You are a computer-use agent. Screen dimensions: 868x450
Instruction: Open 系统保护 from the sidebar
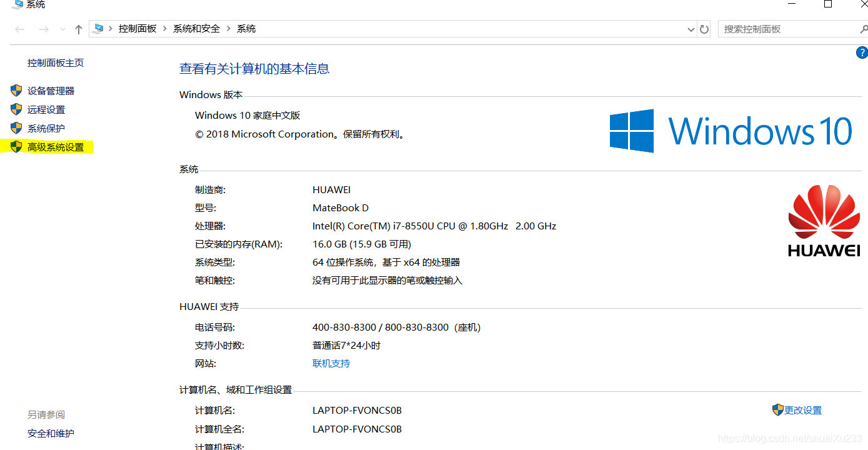(46, 129)
